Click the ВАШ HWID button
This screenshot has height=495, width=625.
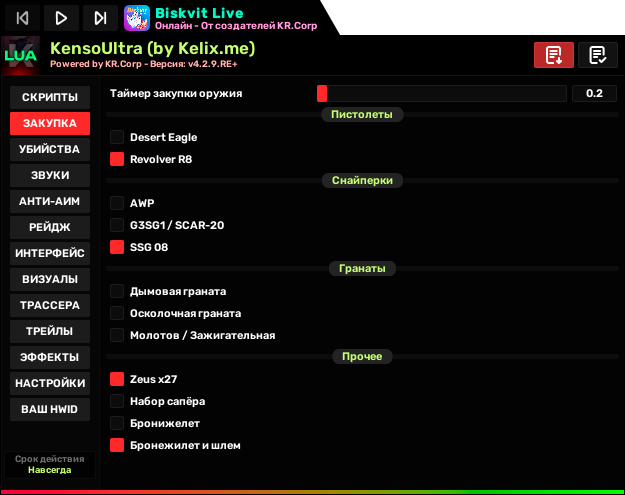coord(50,409)
